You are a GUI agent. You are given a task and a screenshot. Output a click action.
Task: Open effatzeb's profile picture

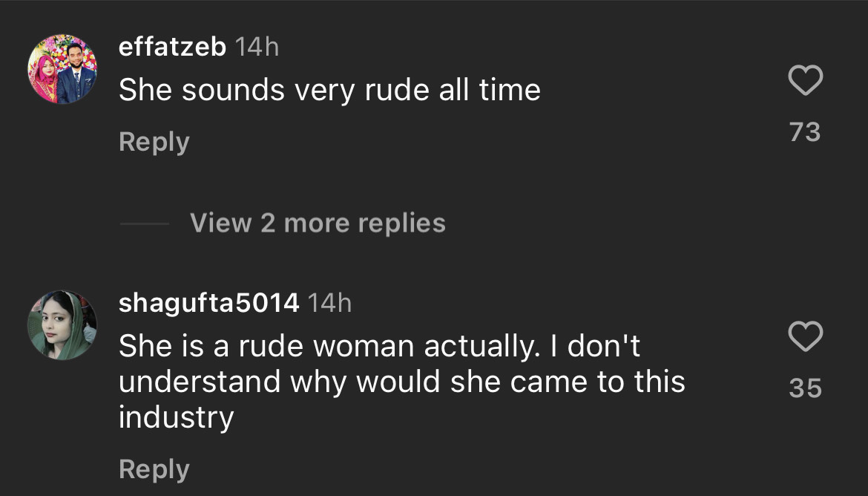[62, 69]
